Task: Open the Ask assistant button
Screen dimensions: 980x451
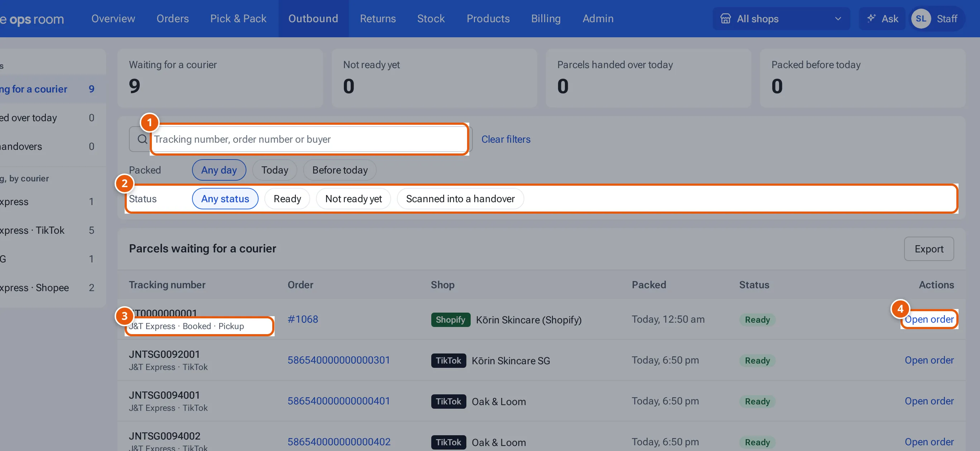Action: tap(882, 19)
